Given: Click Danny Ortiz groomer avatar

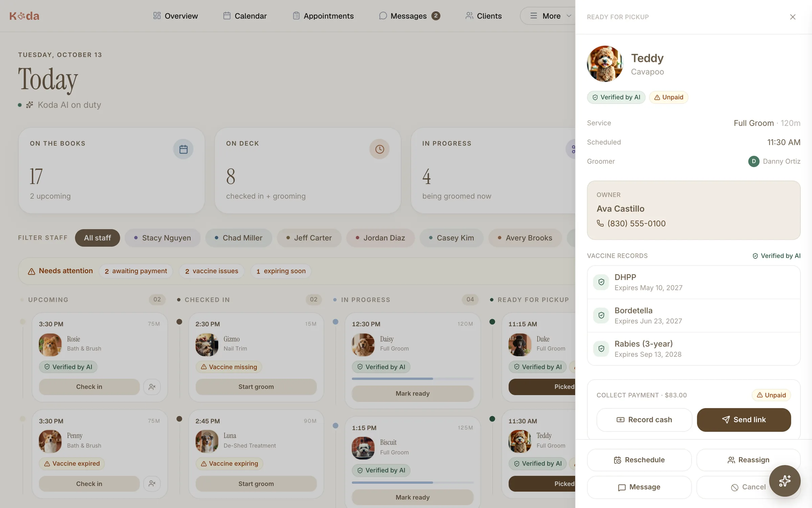Looking at the screenshot, I should tap(753, 161).
